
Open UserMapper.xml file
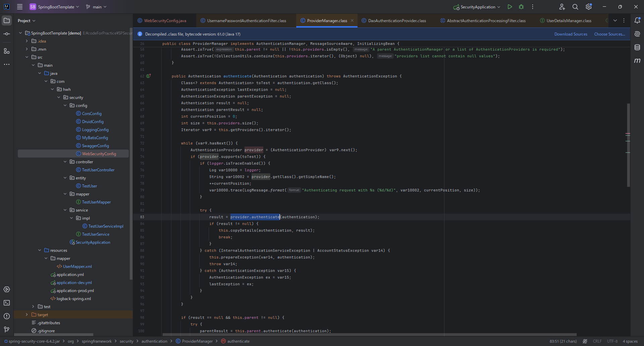pyautogui.click(x=74, y=266)
